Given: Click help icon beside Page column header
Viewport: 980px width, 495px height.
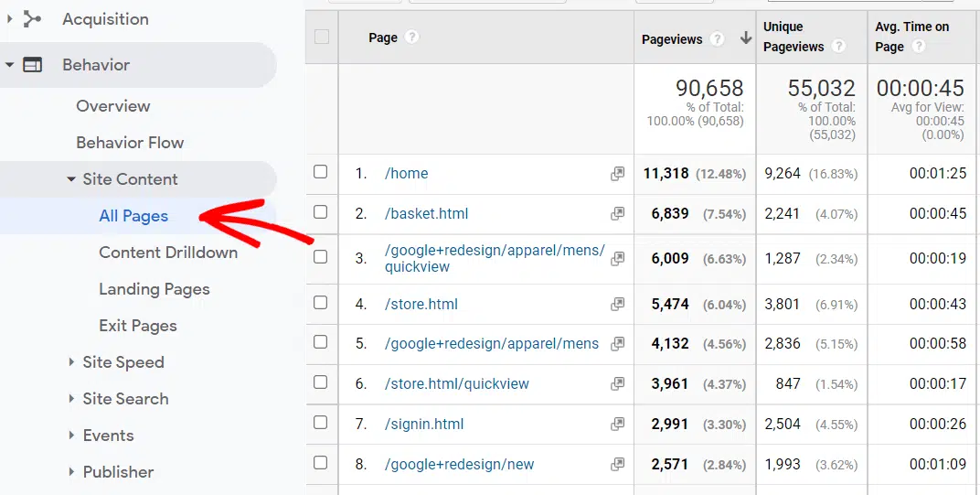Looking at the screenshot, I should tap(412, 38).
